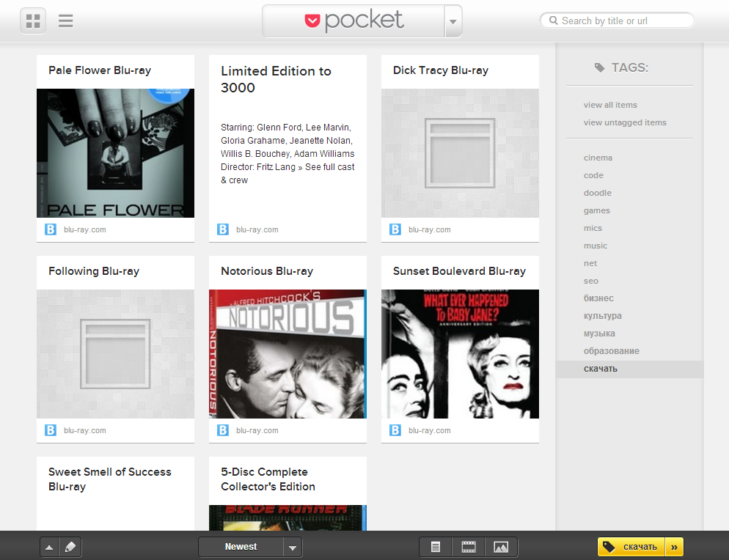Click the TAGS header tag icon
Image resolution: width=729 pixels, height=560 pixels.
(x=600, y=68)
